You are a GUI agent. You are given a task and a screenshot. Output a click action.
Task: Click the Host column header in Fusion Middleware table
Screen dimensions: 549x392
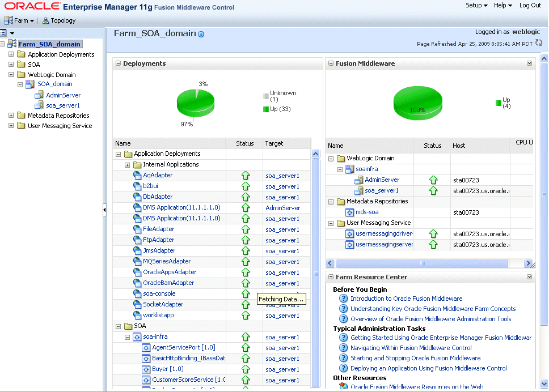[x=480, y=146]
